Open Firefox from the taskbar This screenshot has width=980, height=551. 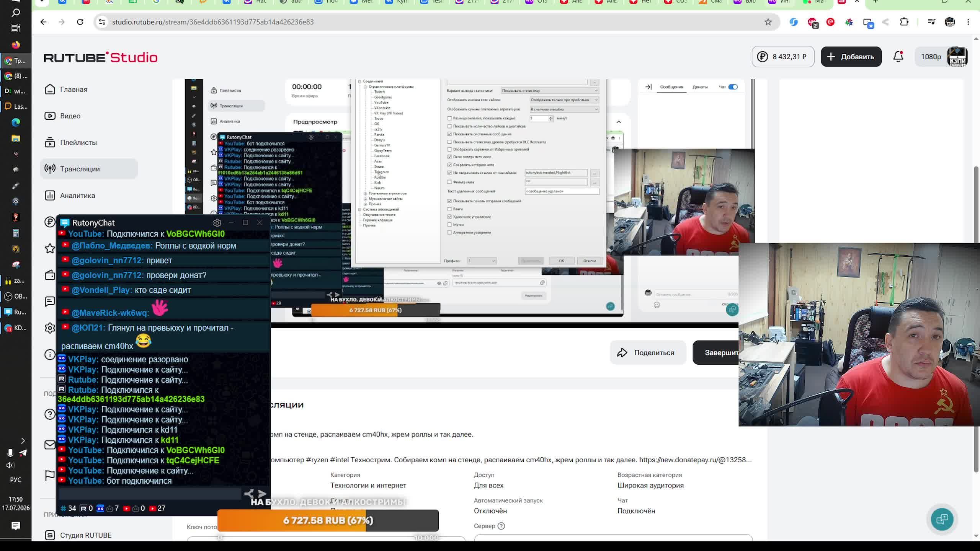16,45
